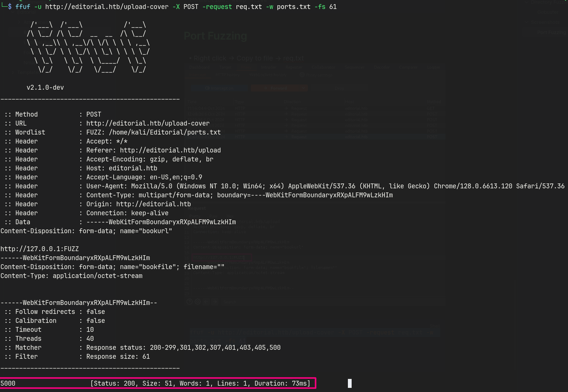The width and height of the screenshot is (568, 392).
Task: Click the ffuf command line at the prompt
Action: tap(176, 7)
